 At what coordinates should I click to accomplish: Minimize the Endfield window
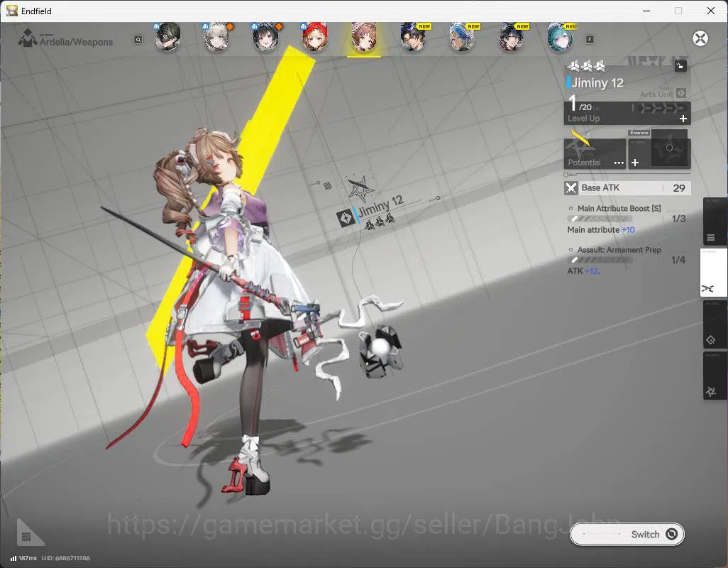[646, 11]
